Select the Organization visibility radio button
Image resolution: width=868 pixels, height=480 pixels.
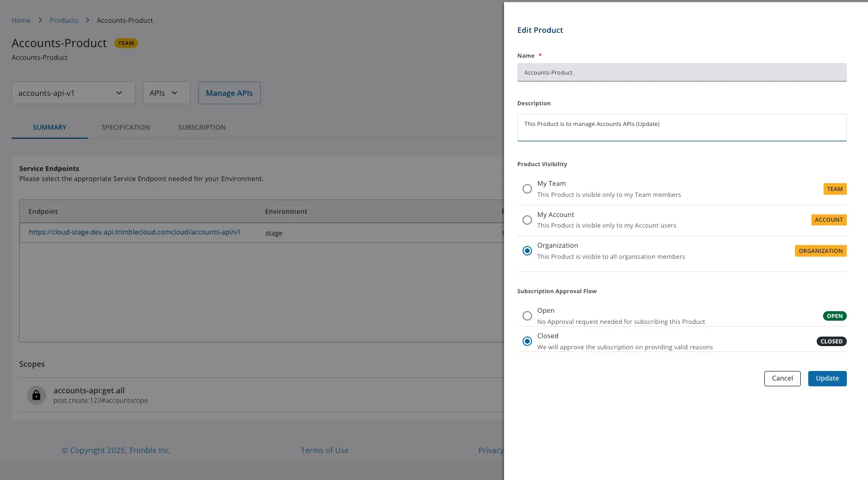click(527, 251)
